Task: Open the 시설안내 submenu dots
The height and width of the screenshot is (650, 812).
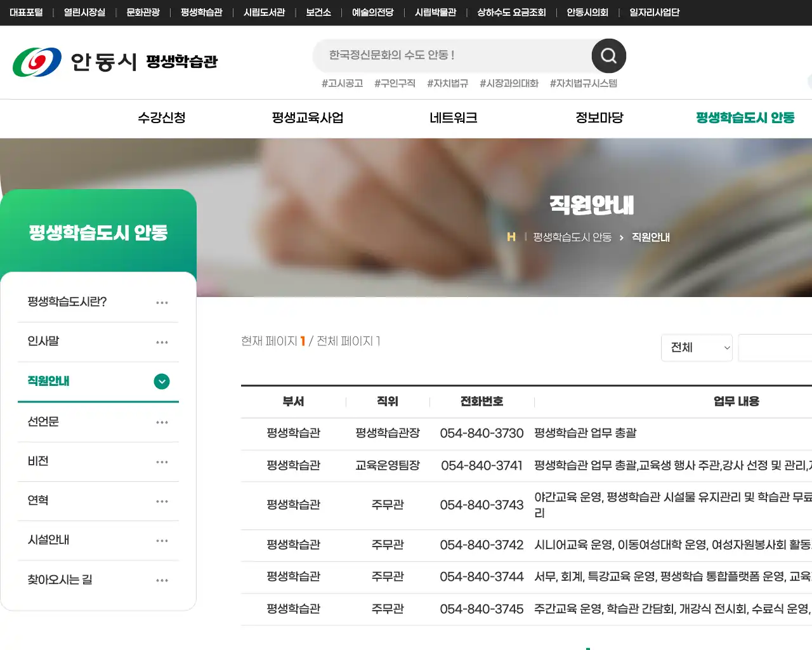Action: tap(162, 540)
